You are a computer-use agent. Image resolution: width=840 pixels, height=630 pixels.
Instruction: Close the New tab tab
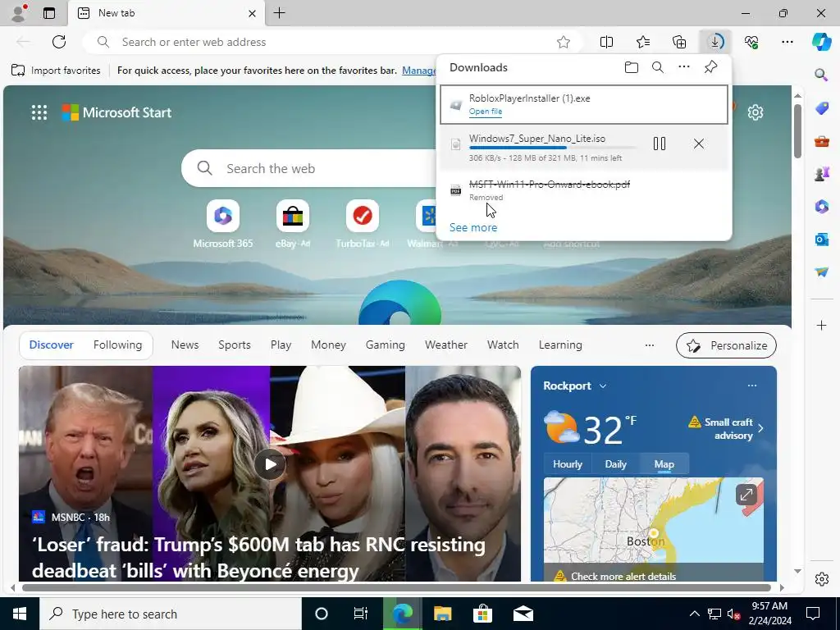252,13
